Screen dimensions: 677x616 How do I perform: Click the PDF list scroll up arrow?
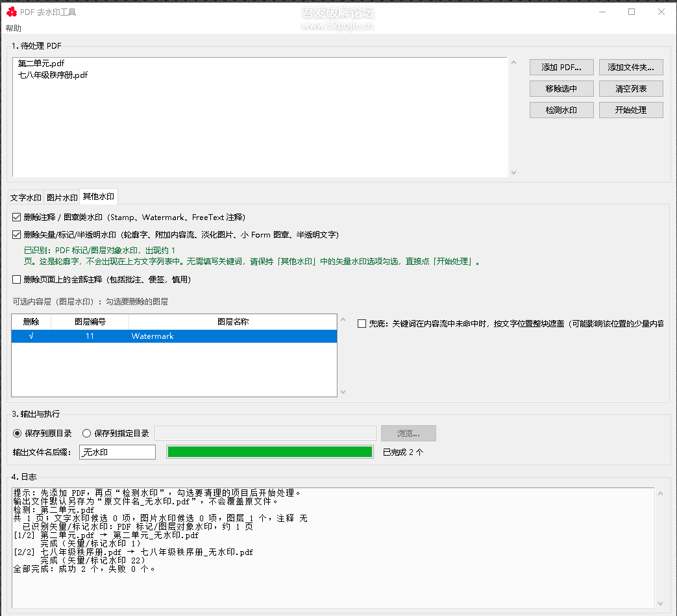tap(514, 62)
